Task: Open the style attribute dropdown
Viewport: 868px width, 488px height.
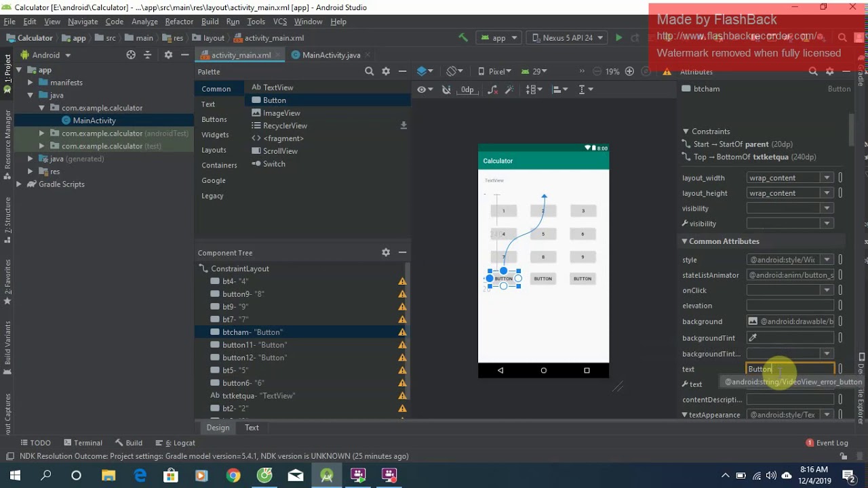Action: click(826, 260)
